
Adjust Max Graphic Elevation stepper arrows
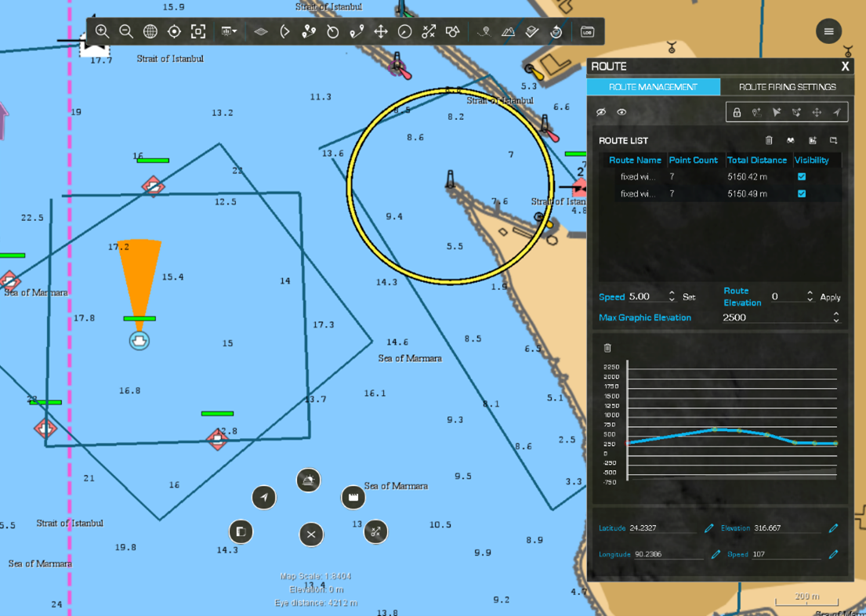836,317
